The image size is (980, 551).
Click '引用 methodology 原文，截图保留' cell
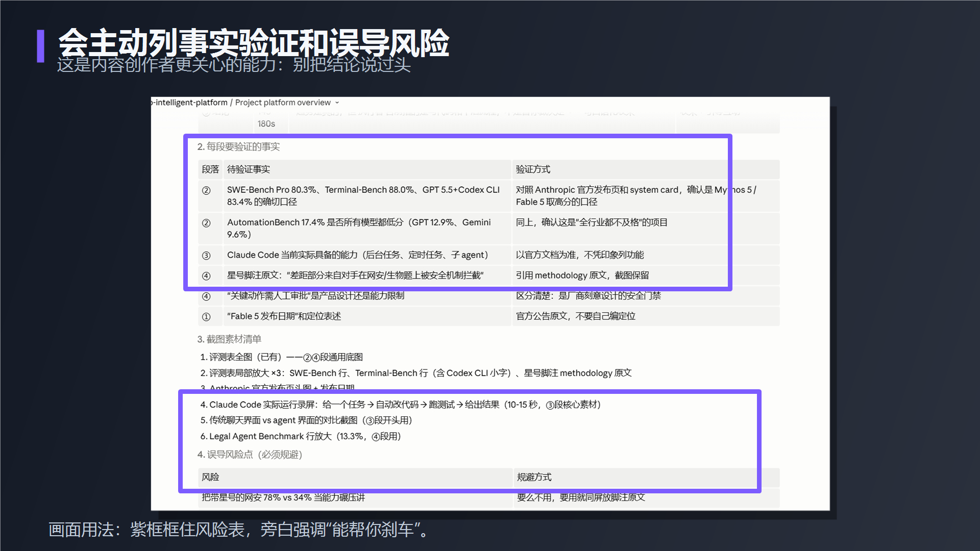tap(646, 275)
